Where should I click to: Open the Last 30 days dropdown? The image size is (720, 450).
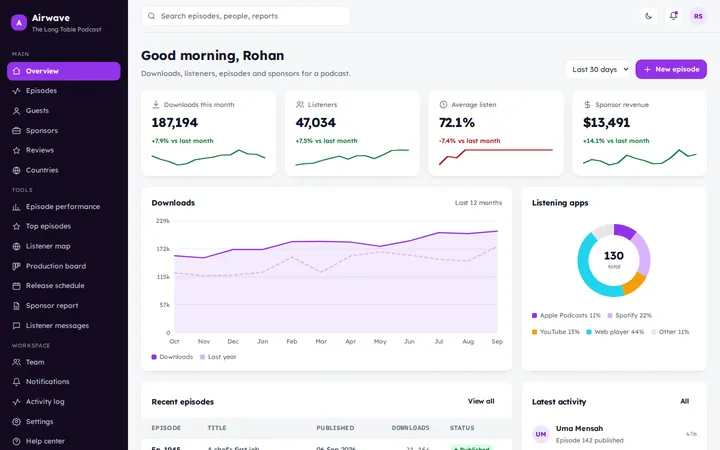click(598, 69)
